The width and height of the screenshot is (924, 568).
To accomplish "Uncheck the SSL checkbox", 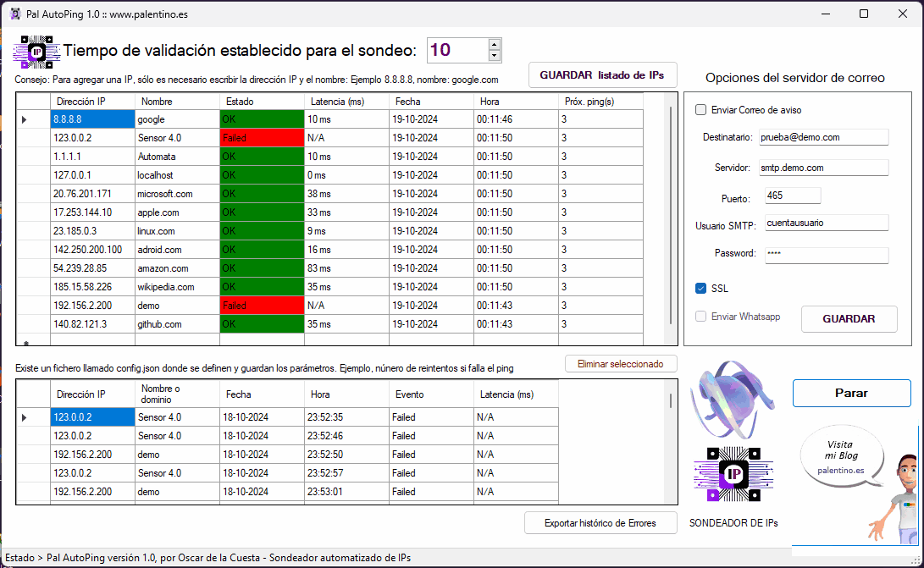I will [701, 289].
